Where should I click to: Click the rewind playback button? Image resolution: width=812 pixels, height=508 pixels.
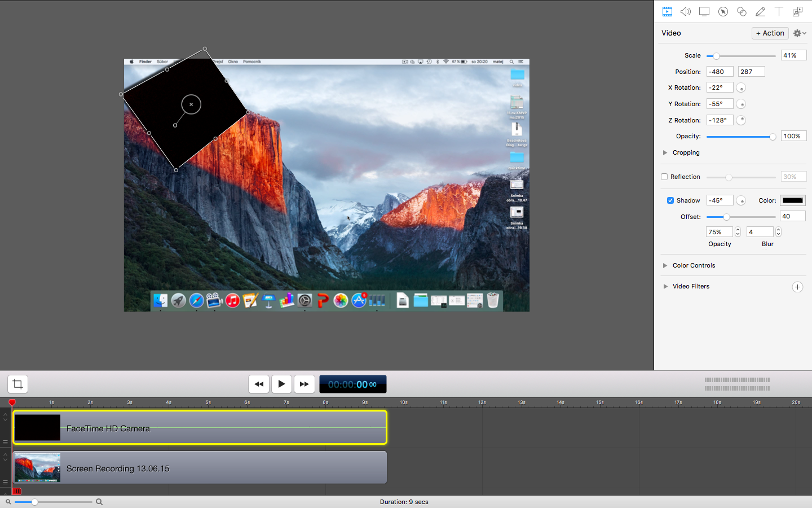click(259, 384)
